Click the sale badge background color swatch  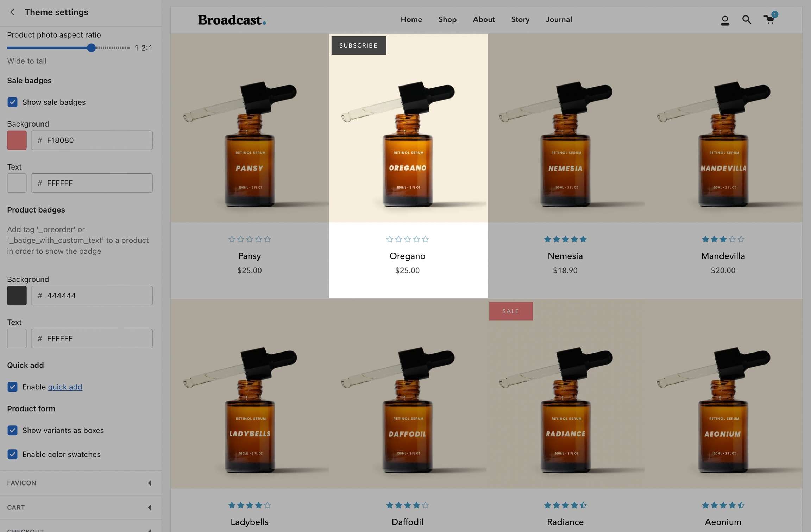pos(17,140)
